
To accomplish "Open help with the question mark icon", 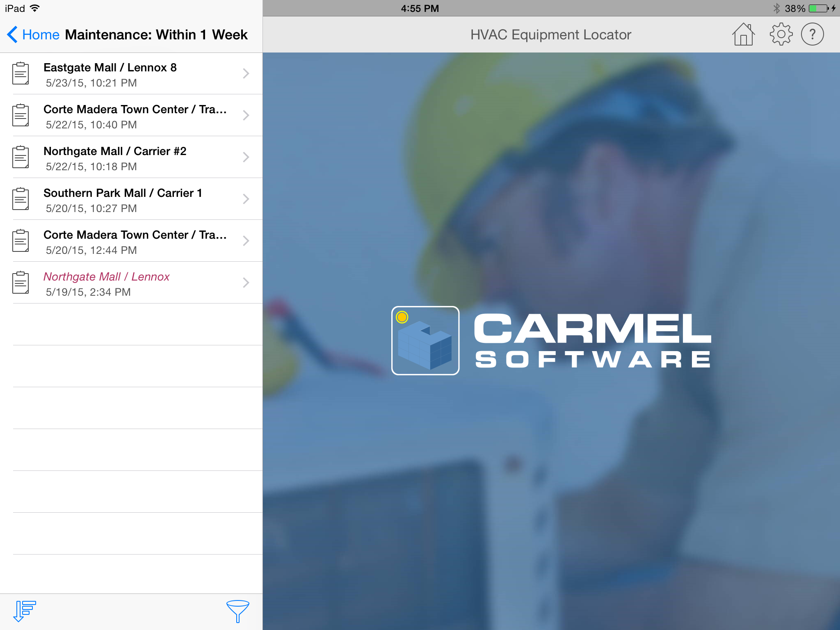I will click(x=812, y=34).
